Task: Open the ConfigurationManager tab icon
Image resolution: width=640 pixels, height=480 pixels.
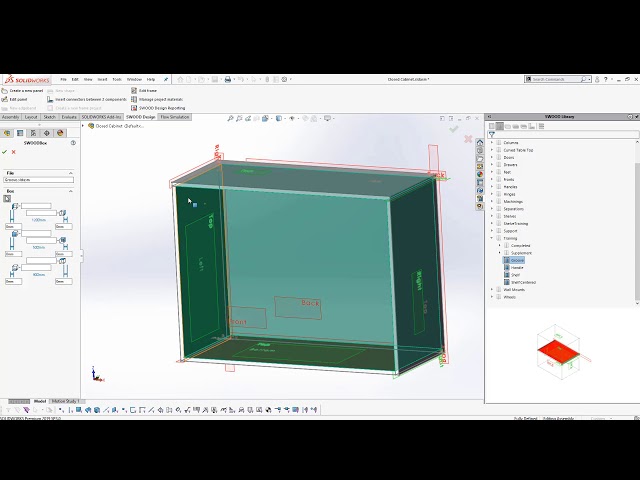Action: [33, 133]
